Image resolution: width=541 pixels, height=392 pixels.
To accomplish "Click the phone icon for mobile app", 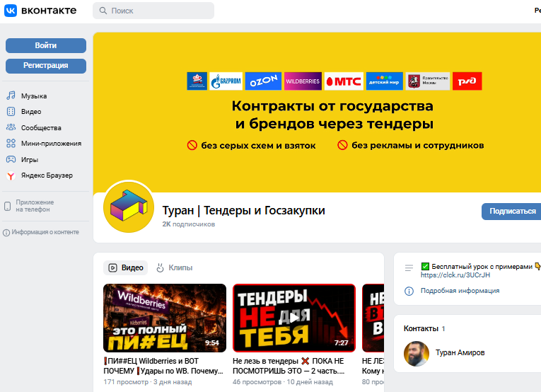I will click(x=7, y=207).
